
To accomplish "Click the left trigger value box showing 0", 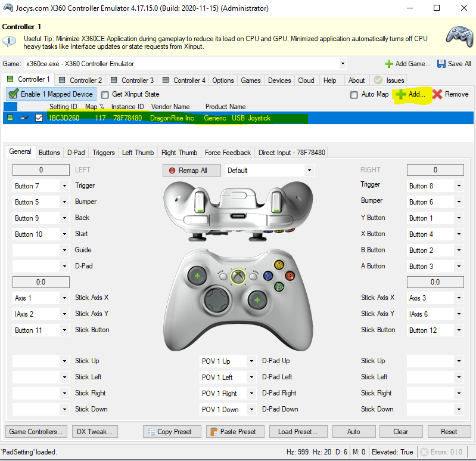I will (x=41, y=170).
